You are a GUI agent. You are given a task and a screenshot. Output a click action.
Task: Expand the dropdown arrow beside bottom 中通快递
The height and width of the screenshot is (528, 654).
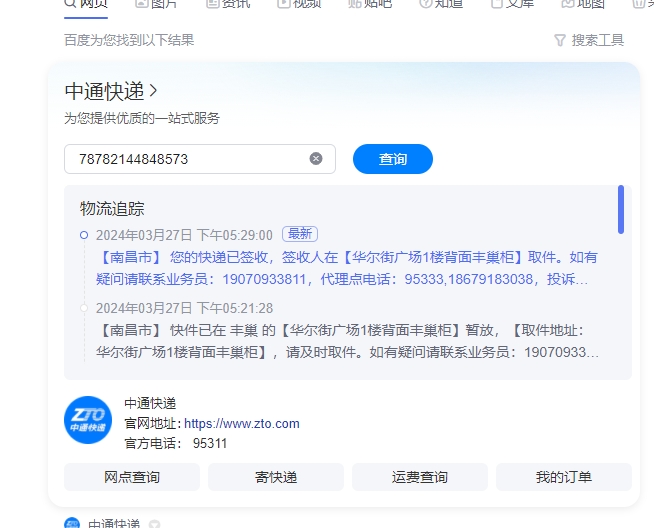coord(155,524)
